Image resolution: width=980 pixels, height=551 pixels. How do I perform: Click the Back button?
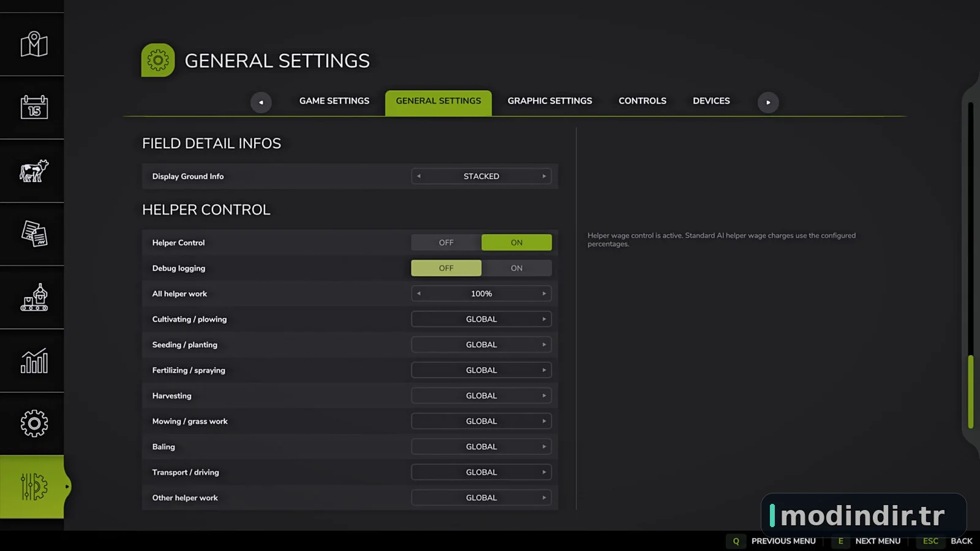(x=962, y=541)
